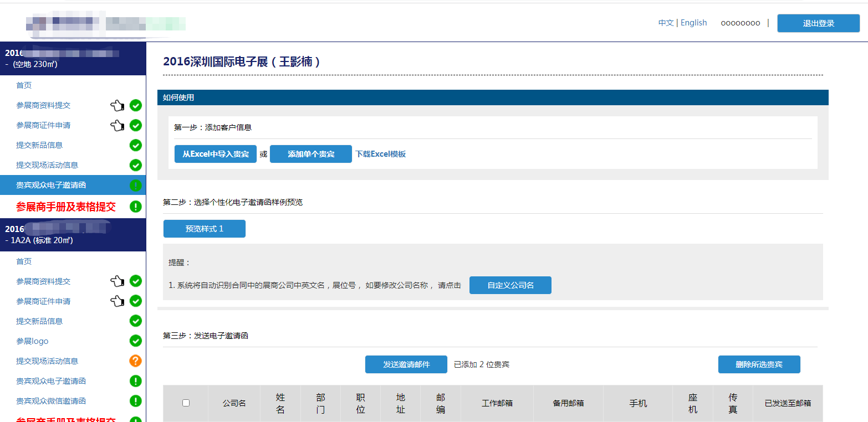Click the 工作邮箱 column header
Screen dimensions: 868x422
click(x=497, y=403)
